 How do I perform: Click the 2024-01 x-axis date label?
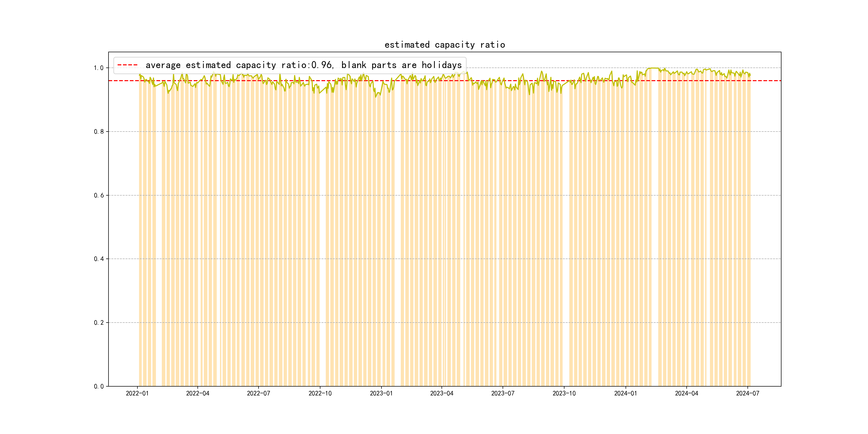625,393
